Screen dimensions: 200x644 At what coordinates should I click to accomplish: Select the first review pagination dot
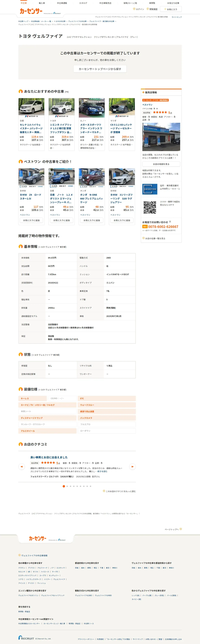(x=64, y=486)
